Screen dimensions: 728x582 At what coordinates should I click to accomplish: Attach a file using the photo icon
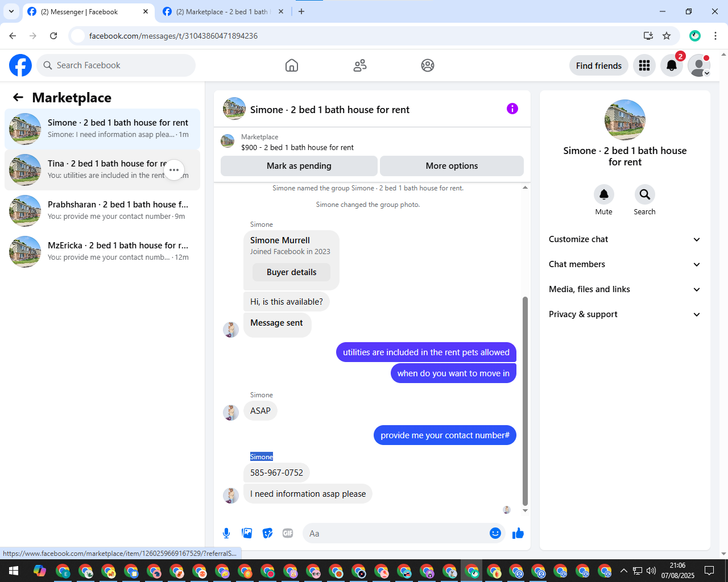(x=247, y=533)
